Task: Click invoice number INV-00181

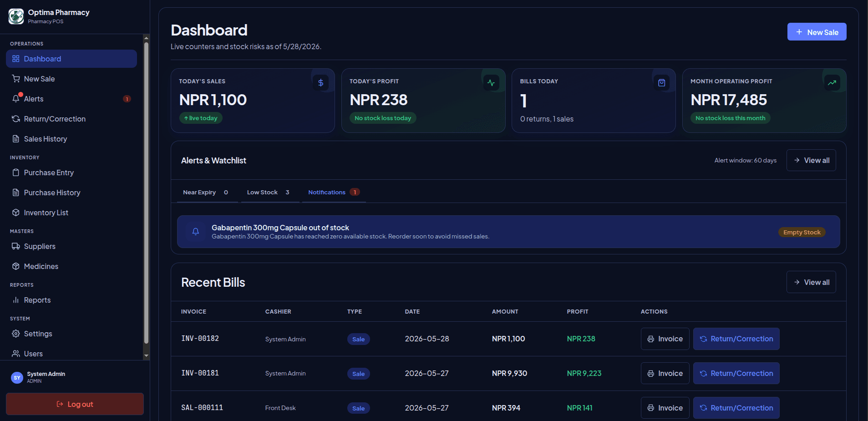Action: pyautogui.click(x=200, y=373)
